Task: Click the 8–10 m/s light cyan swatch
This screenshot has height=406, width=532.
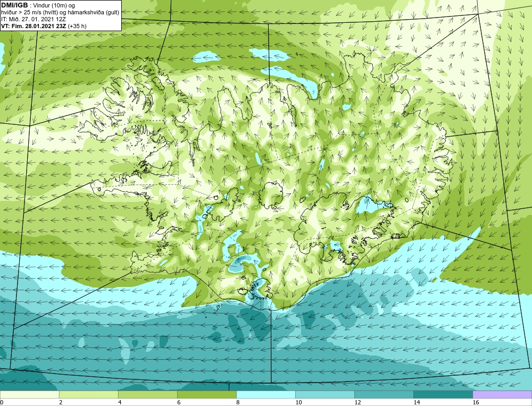Action: (265, 394)
